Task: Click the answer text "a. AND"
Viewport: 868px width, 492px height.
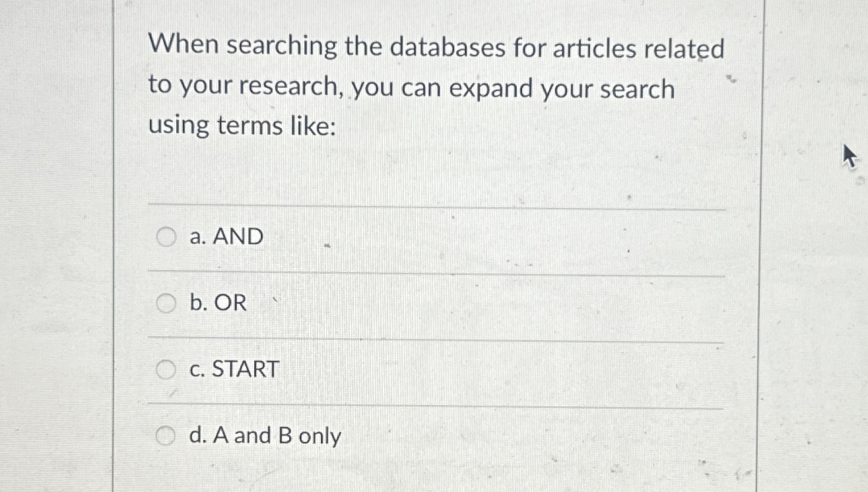Action: (227, 236)
